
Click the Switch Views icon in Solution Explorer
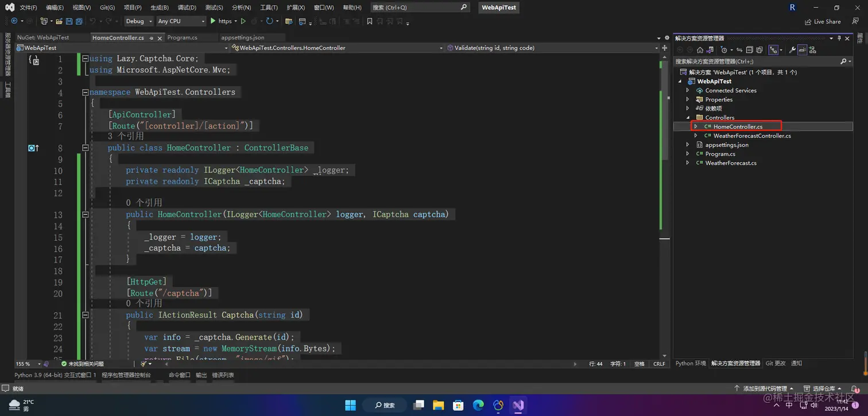[x=710, y=50]
